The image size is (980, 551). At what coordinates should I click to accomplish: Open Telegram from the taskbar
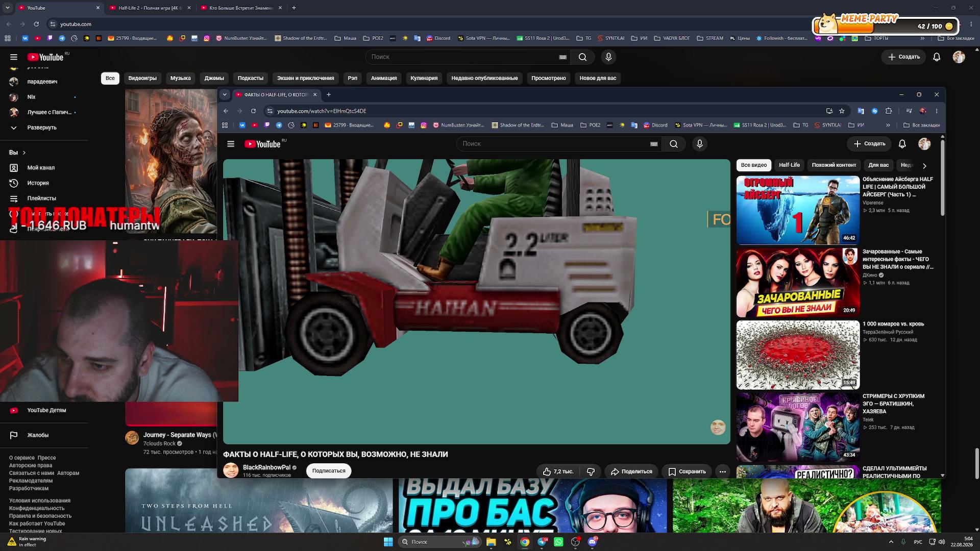pos(542,542)
